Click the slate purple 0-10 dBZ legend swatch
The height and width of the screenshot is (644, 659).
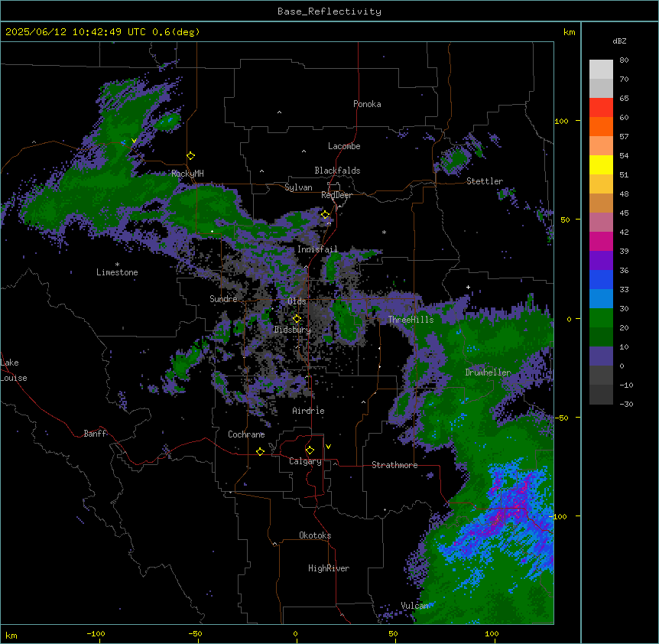(x=601, y=356)
